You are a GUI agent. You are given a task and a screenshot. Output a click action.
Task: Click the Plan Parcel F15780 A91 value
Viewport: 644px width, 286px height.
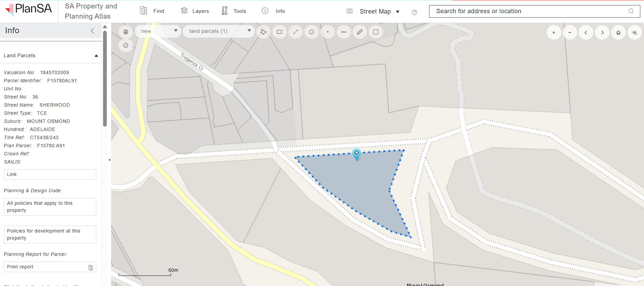pyautogui.click(x=51, y=146)
